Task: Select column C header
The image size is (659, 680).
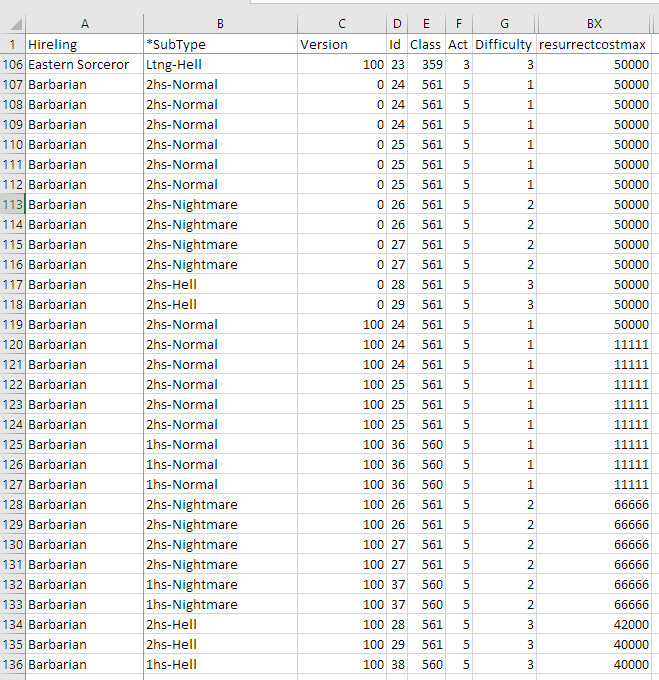Action: [342, 24]
